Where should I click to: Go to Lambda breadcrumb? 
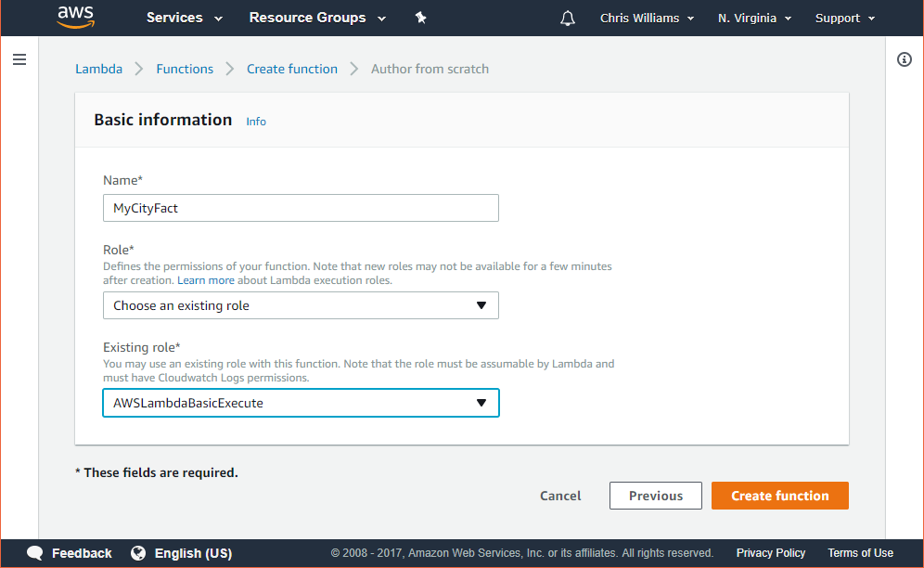click(x=98, y=69)
